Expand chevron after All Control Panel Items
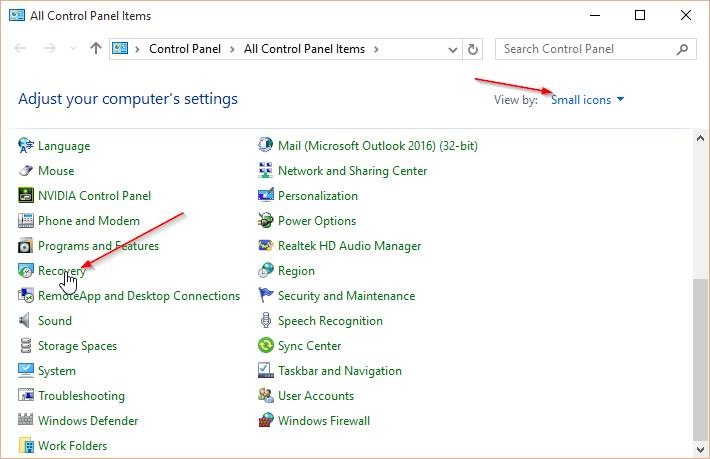This screenshot has height=459, width=710. tap(376, 49)
